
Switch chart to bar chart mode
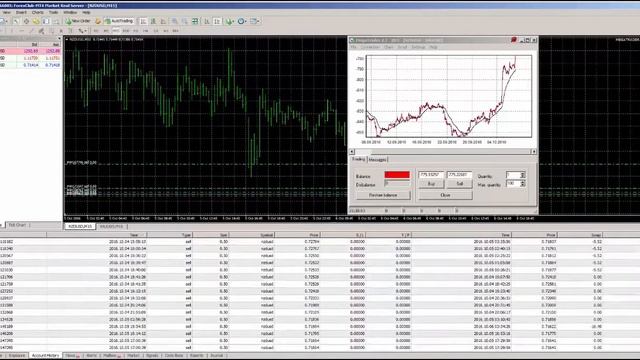[x=143, y=21]
